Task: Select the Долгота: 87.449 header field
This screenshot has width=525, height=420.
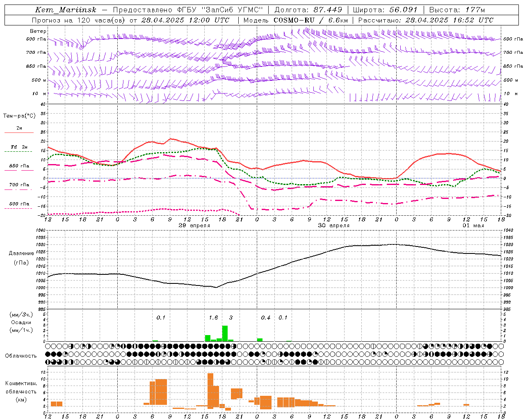Action: (x=308, y=10)
